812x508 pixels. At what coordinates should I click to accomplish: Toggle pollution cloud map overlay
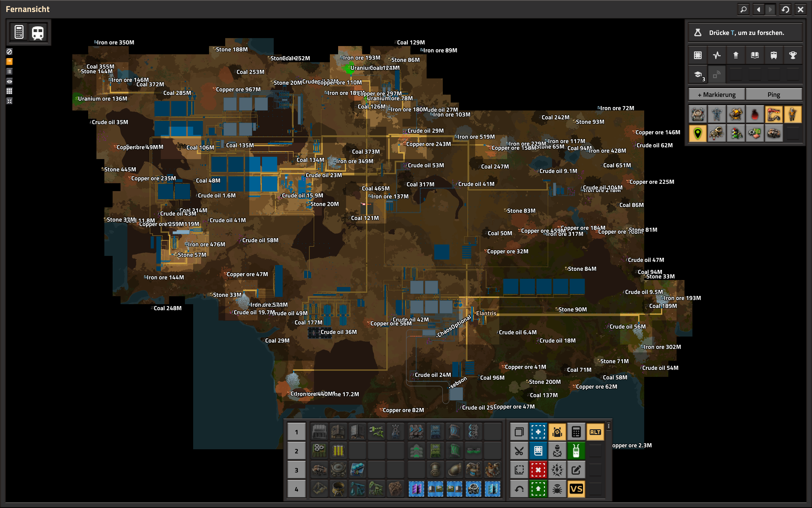coord(755,115)
